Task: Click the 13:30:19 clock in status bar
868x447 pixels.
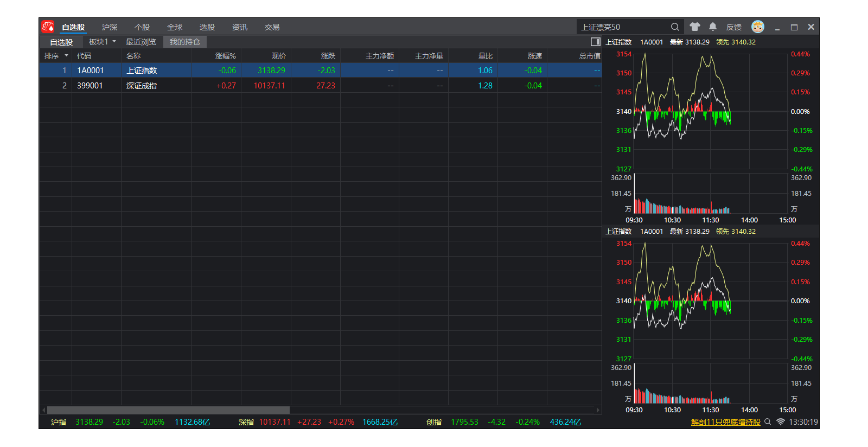Action: click(x=803, y=422)
